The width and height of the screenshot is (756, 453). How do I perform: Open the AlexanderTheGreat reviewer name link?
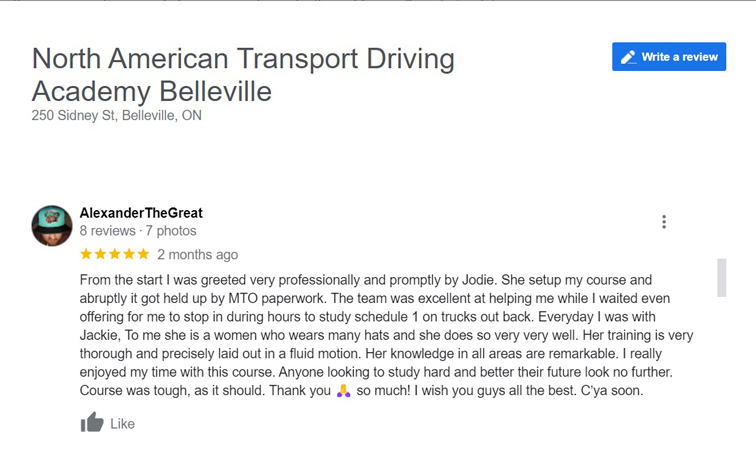141,213
